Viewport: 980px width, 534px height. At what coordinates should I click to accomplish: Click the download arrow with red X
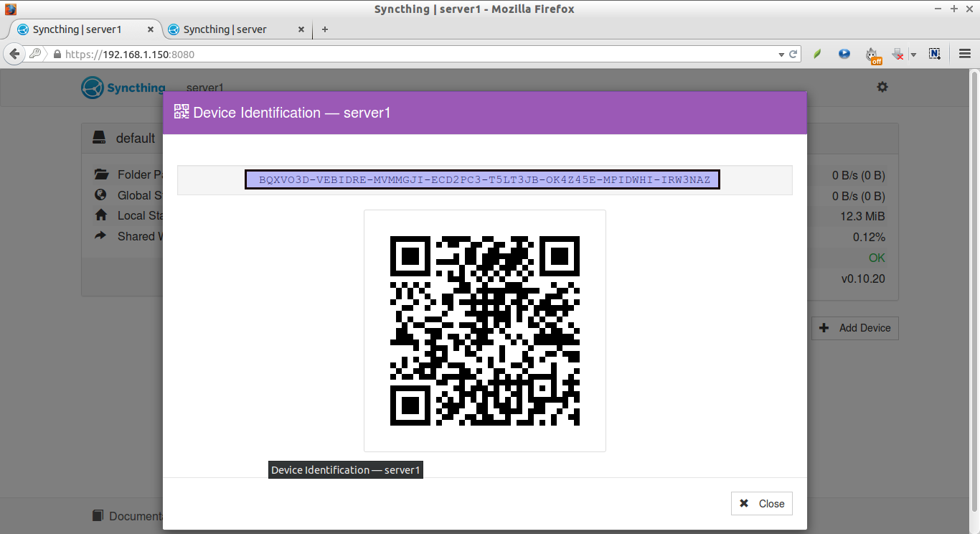[x=897, y=54]
